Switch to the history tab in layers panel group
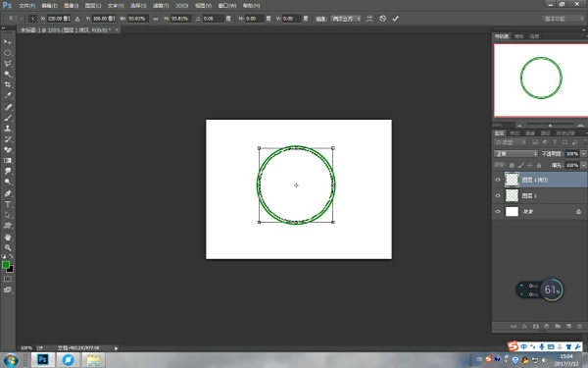This screenshot has height=368, width=588. point(565,133)
